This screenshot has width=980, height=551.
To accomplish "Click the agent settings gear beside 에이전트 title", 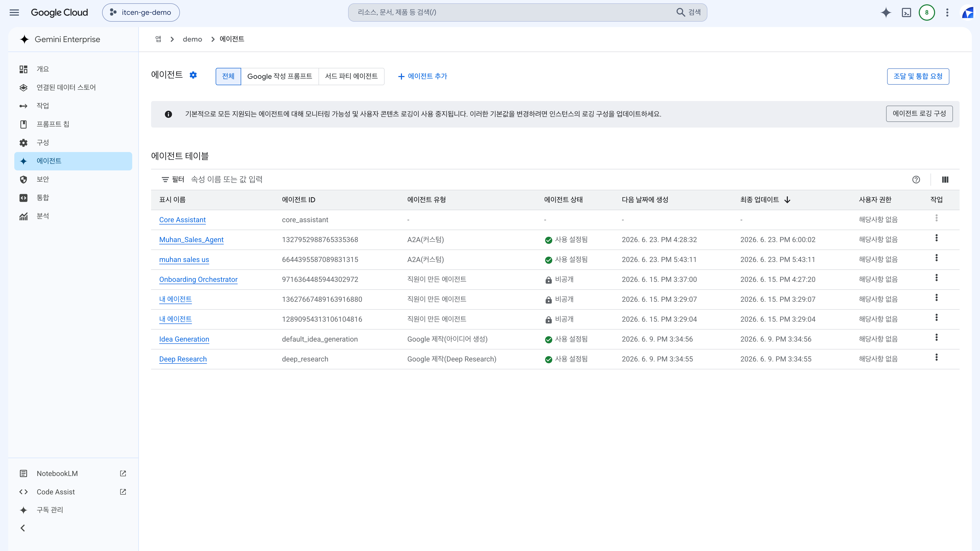I will coord(193,75).
